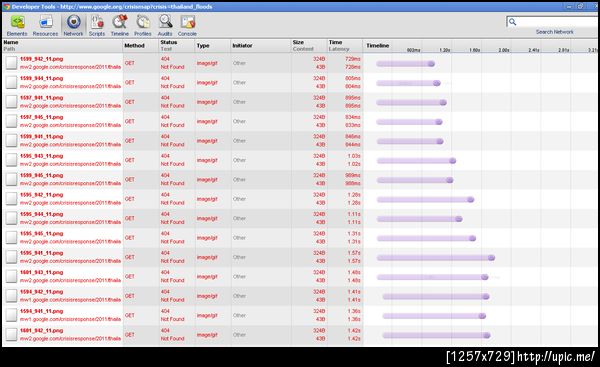Show the Console panel

point(188,26)
